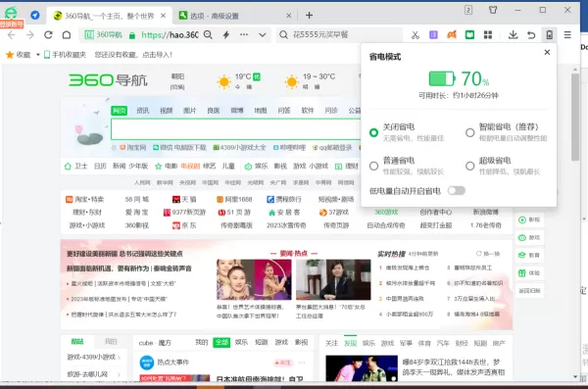Click the browser search box placeholder 花5555元买早餐
Viewport: 588px width, 389px height.
click(x=320, y=35)
